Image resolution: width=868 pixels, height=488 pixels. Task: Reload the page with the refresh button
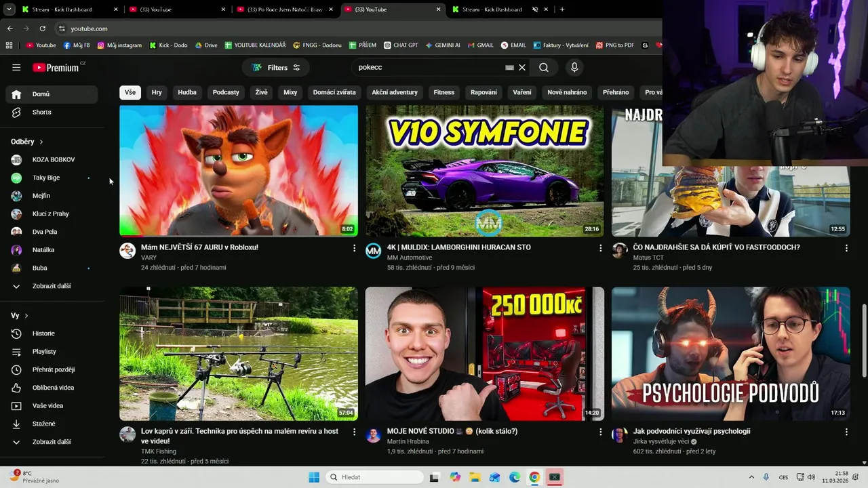click(42, 28)
